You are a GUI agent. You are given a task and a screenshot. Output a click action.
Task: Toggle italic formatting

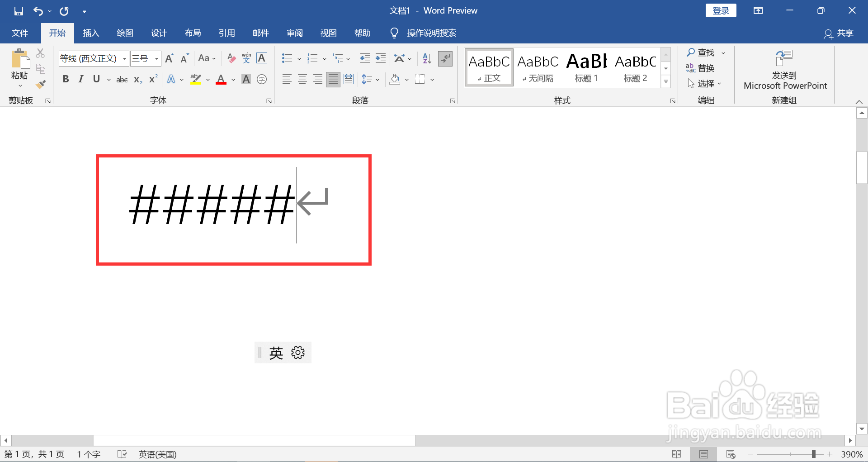click(x=81, y=80)
